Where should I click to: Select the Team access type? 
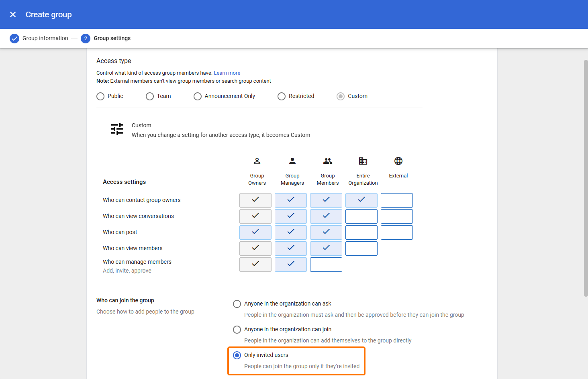click(x=150, y=96)
